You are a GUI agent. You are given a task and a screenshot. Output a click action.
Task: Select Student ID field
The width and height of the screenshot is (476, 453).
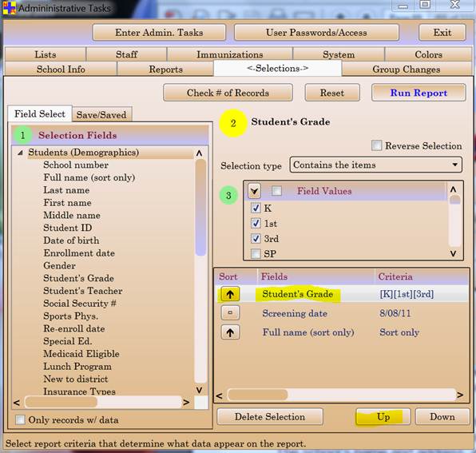point(68,228)
